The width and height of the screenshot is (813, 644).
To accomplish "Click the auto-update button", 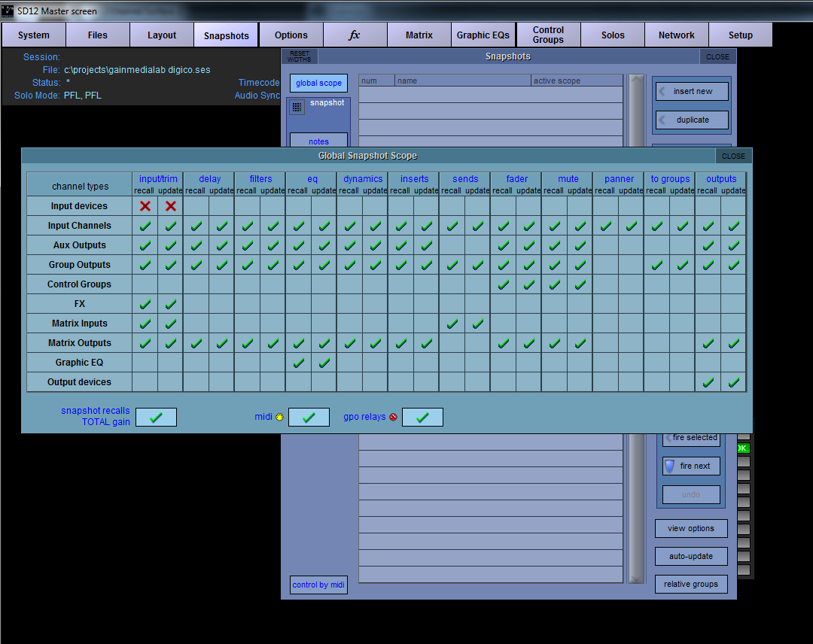I will [x=691, y=557].
